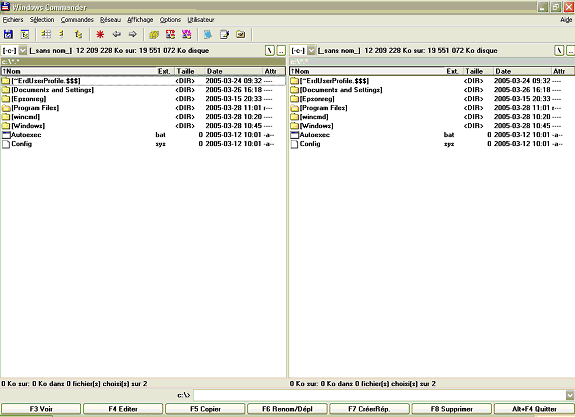The width and height of the screenshot is (575, 417).
Task: Switch to full details view icon
Action: click(62, 34)
